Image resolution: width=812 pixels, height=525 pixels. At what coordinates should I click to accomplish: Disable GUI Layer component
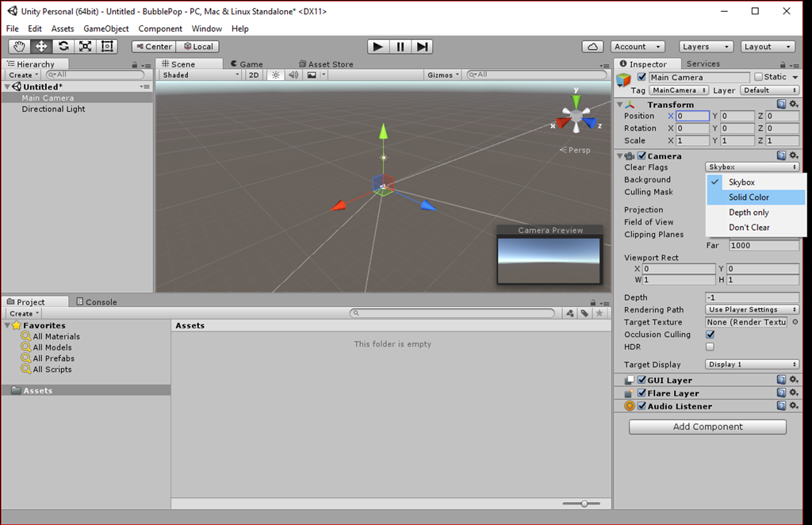click(x=642, y=380)
